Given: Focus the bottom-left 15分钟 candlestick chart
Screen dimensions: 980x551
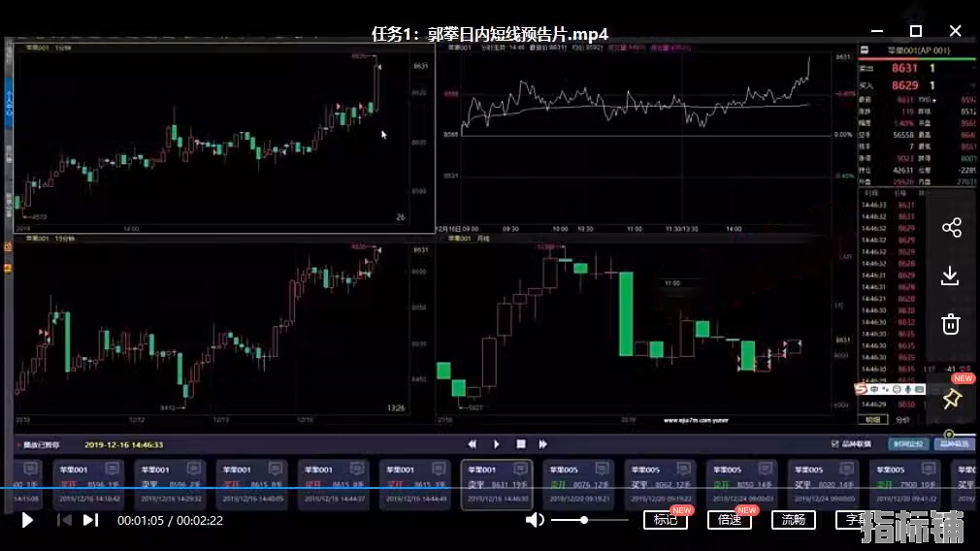Looking at the screenshot, I should [x=224, y=330].
